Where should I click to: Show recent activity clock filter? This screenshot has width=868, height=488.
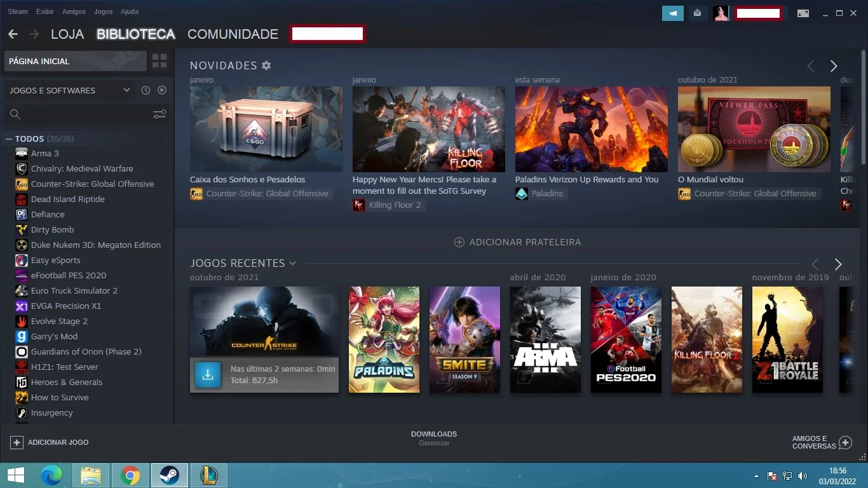(x=146, y=90)
